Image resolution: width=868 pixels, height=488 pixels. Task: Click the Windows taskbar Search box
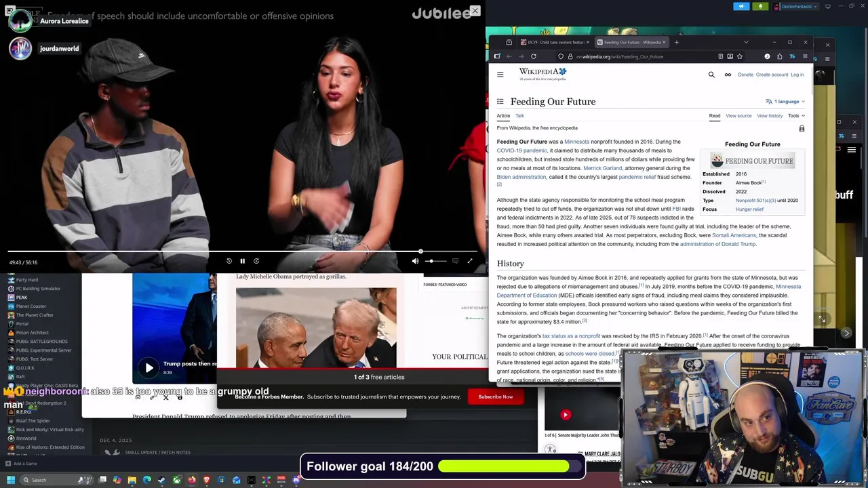tap(58, 480)
